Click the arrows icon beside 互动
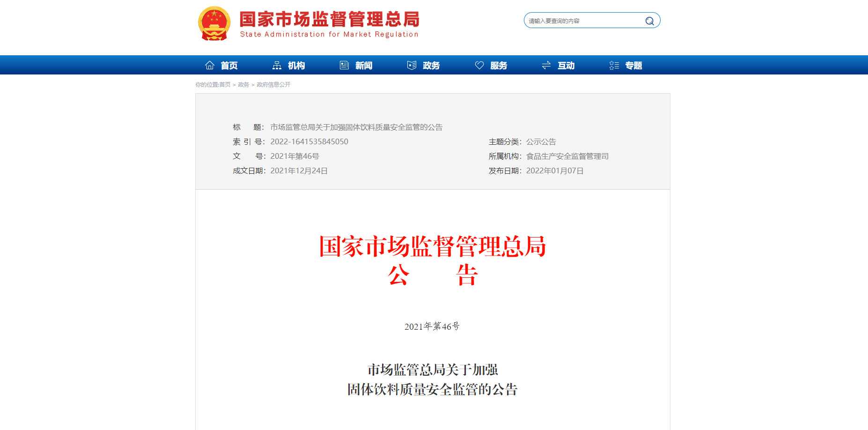The width and height of the screenshot is (868, 430). tap(546, 65)
